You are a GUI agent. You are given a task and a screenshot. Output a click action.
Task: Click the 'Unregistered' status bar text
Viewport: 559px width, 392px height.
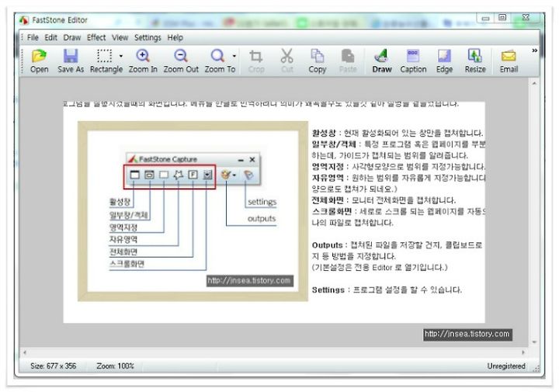click(506, 366)
